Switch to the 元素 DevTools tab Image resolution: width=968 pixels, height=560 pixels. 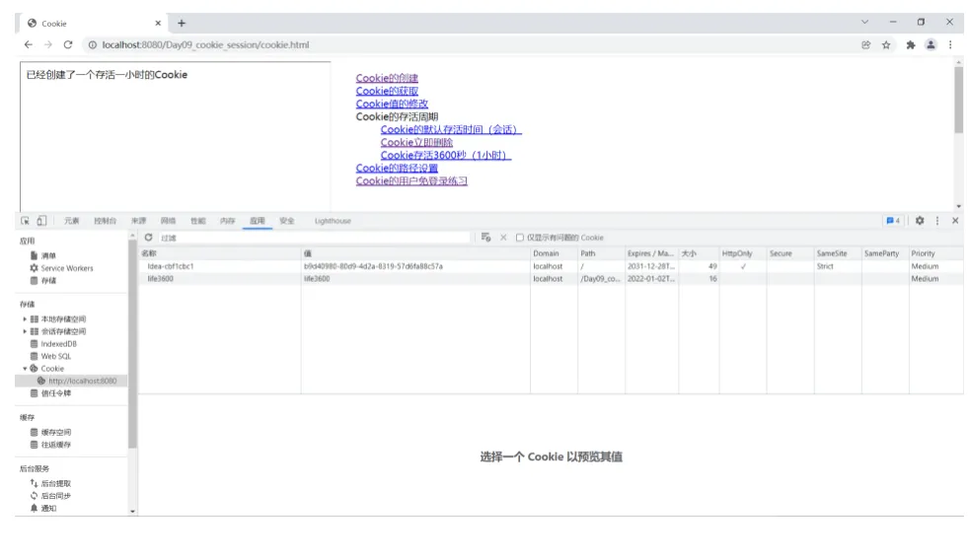click(x=72, y=221)
